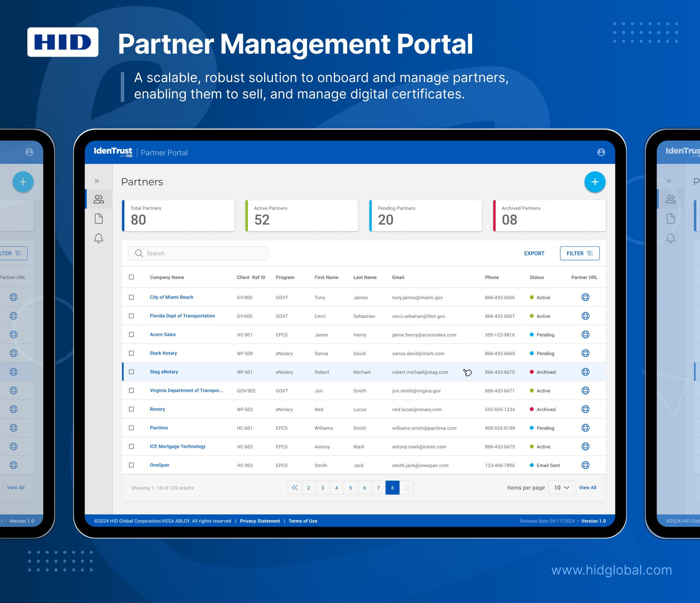The image size is (700, 603).
Task: Click bell icon in right background tablet
Action: [670, 238]
